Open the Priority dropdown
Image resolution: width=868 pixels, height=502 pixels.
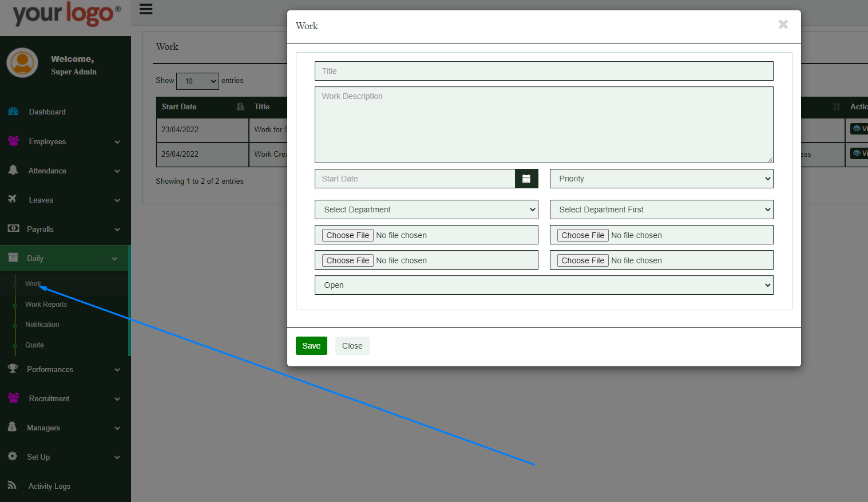point(661,179)
